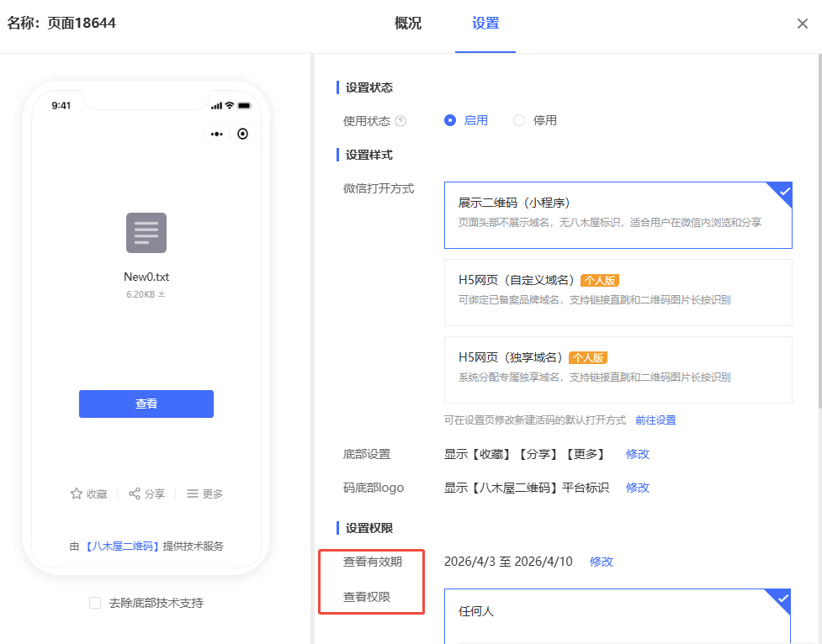
Task: Click 修改 next to 底部设置
Action: 638,454
